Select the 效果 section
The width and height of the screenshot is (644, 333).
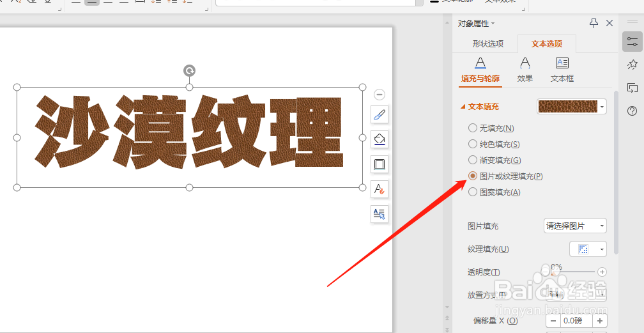coord(525,70)
